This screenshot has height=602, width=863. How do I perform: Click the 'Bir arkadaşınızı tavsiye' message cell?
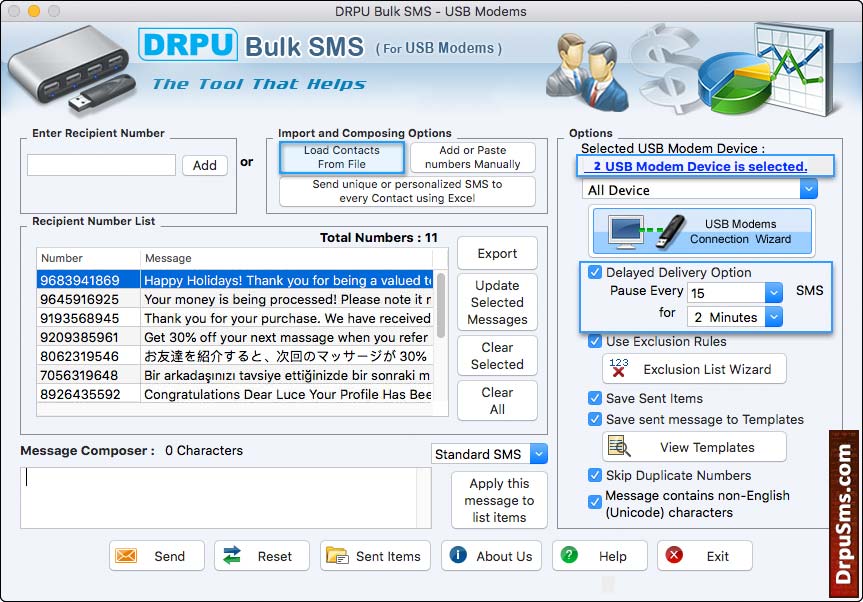(287, 375)
